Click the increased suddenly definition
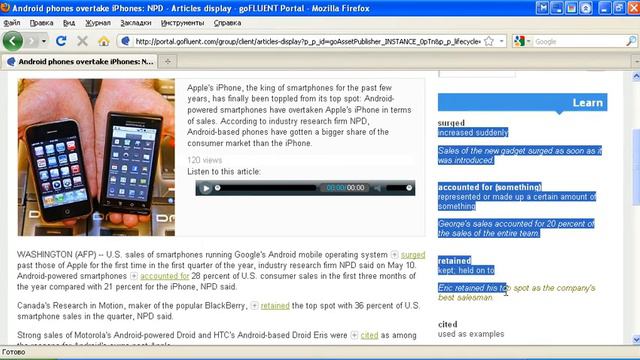Screen dimensions: 640x360 (x=473, y=132)
